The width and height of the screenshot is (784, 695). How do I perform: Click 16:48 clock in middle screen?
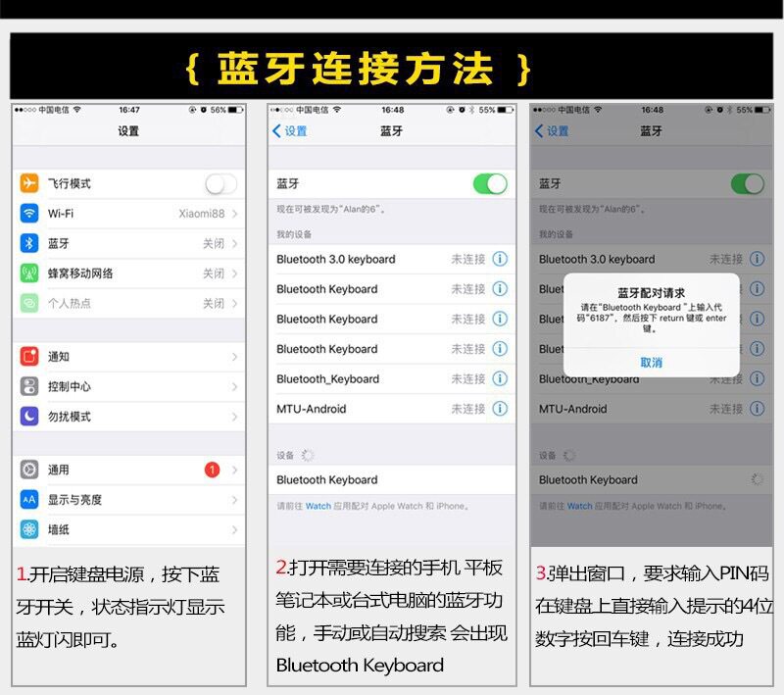tap(393, 110)
